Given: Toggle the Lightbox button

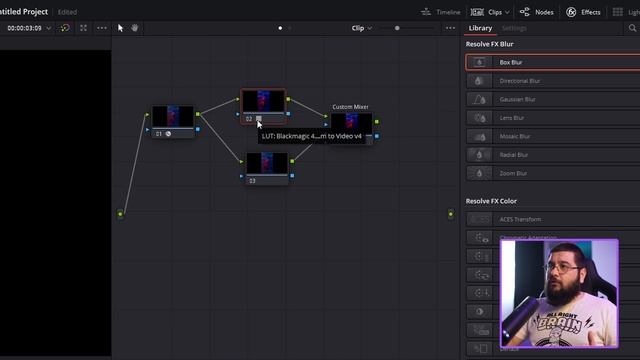Looking at the screenshot, I should pos(626,12).
